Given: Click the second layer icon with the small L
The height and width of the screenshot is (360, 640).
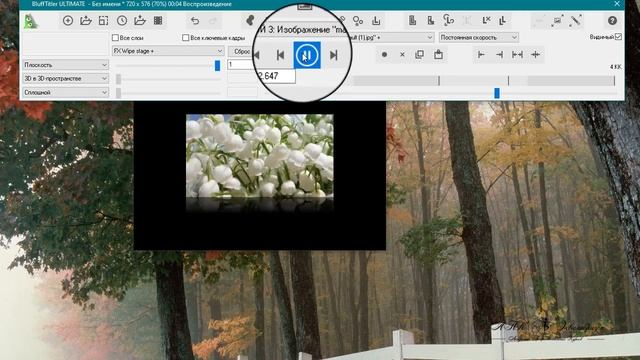Looking at the screenshot, I should [431, 20].
